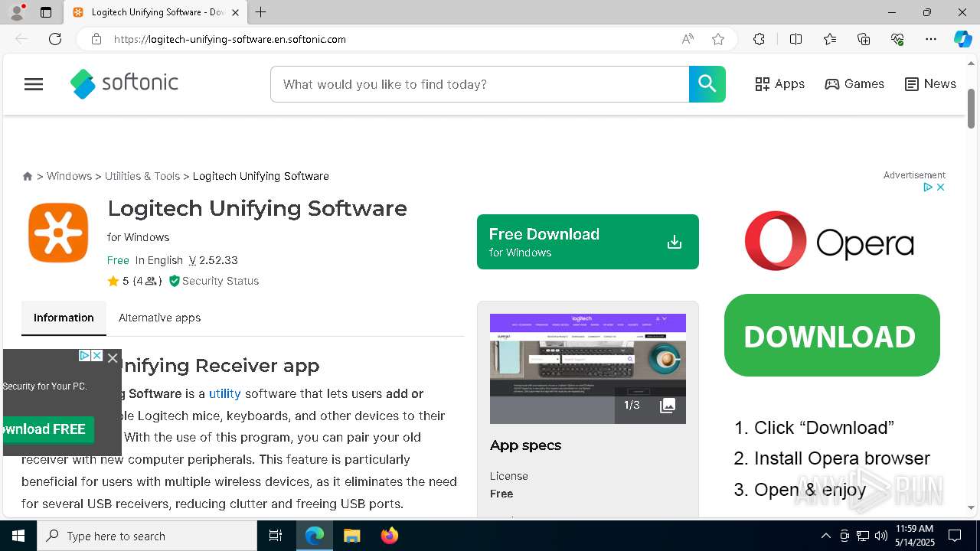This screenshot has height=551, width=980.
Task: Focus the 'What would you like to find today?' search field
Action: tap(480, 84)
